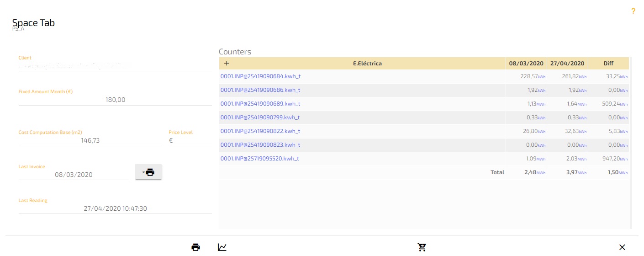Click the yellow help question mark icon
The image size is (644, 256).
point(633,11)
